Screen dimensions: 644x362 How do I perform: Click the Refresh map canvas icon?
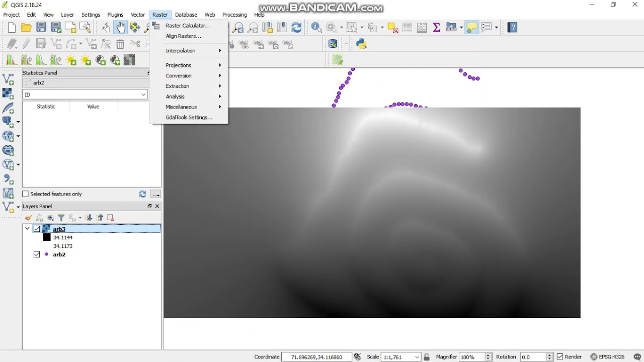(297, 28)
